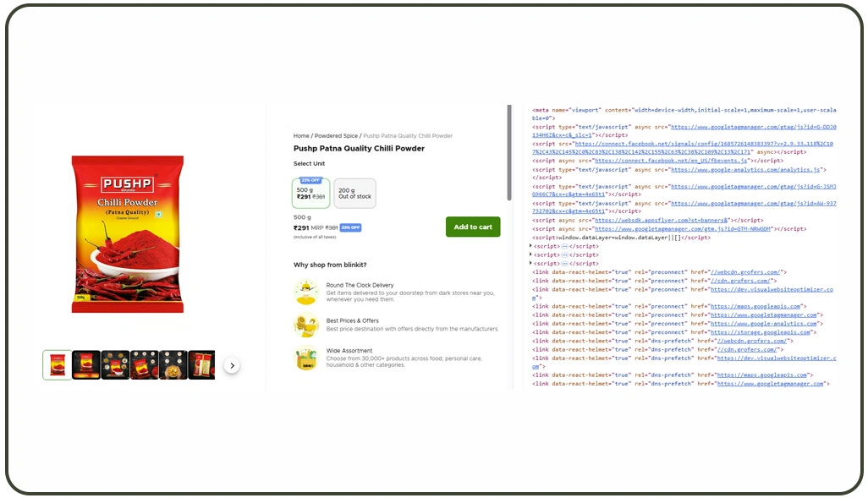Viewport: 868px width, 498px height.
Task: Select the fifth product thumbnail
Action: click(x=173, y=365)
